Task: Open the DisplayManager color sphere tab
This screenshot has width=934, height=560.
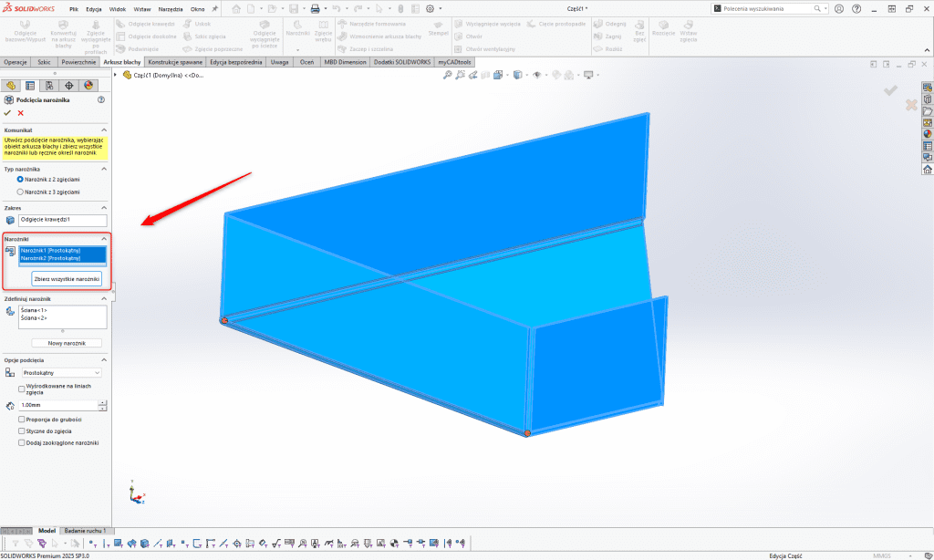Action: click(x=88, y=85)
